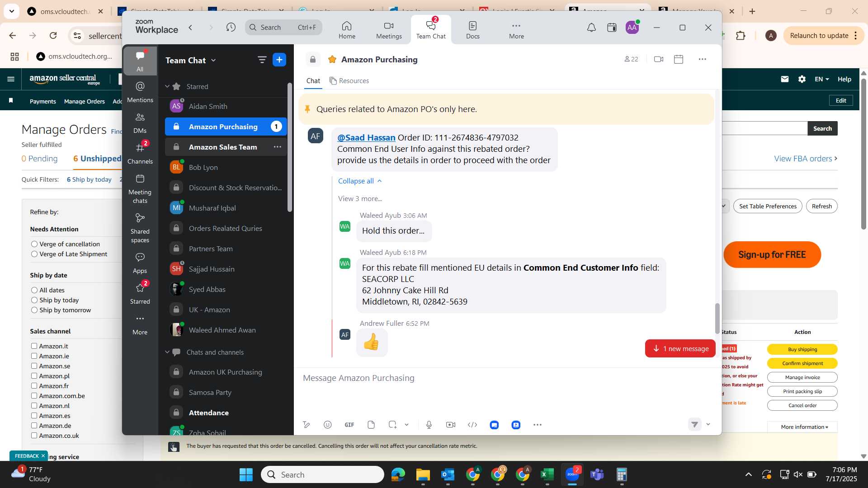
Task: Open the Resources tab in Amazon Purchasing
Action: click(x=349, y=81)
